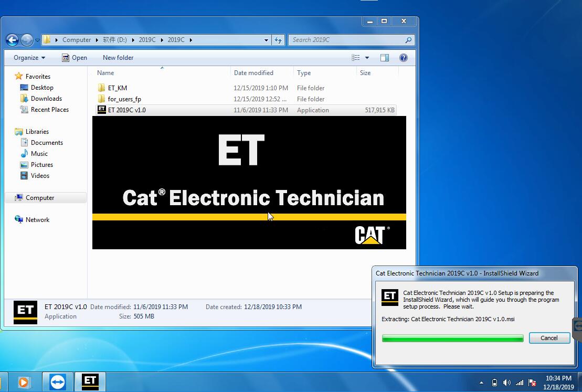Toggle the preview pane icon
Screen dimensions: 582x392
(385, 58)
